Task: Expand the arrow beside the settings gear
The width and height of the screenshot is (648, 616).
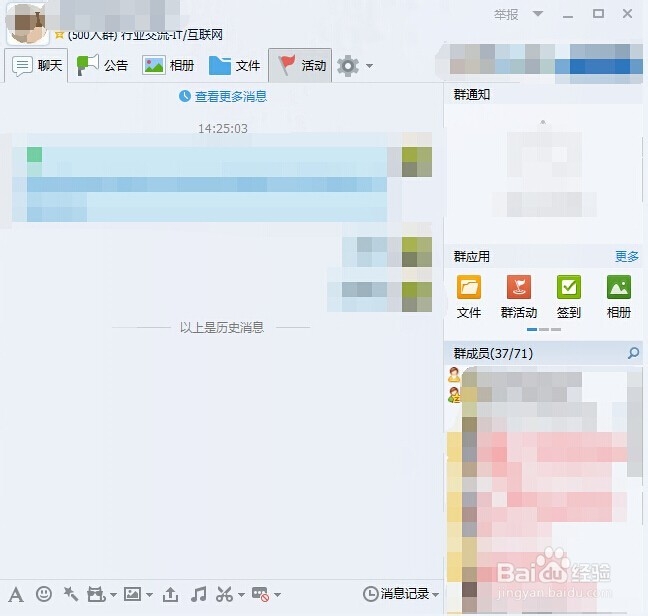Action: 369,66
